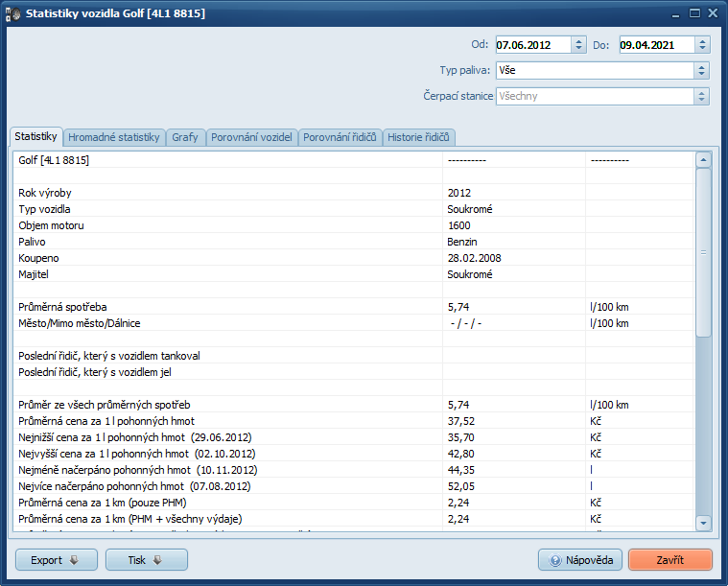Click scrollbar up arrow in statistics list
This screenshot has height=586, width=728.
click(703, 160)
